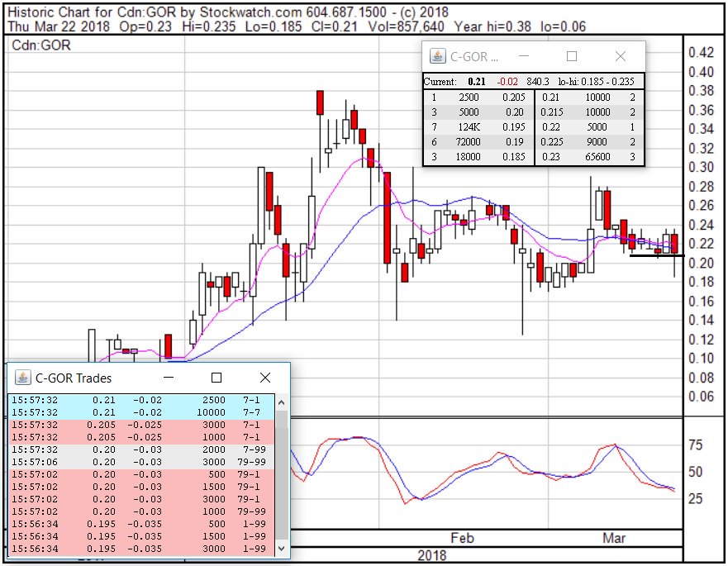Minimize the C-GOR quote window
728x566 pixels.
(x=524, y=56)
